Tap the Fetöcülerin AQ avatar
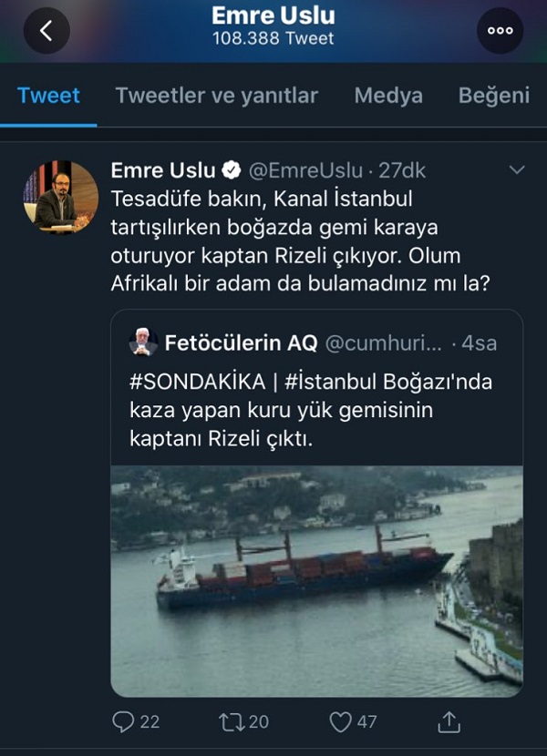The image size is (547, 756). pos(141,343)
